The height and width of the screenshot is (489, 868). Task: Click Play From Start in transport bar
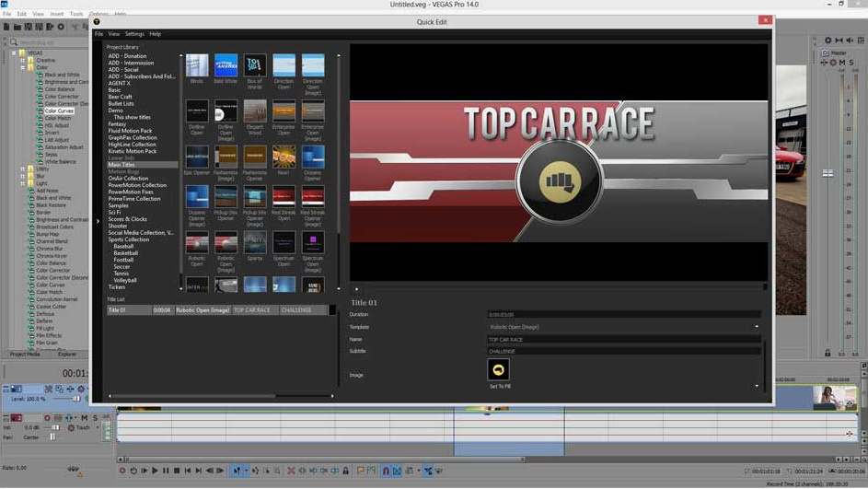pos(145,471)
